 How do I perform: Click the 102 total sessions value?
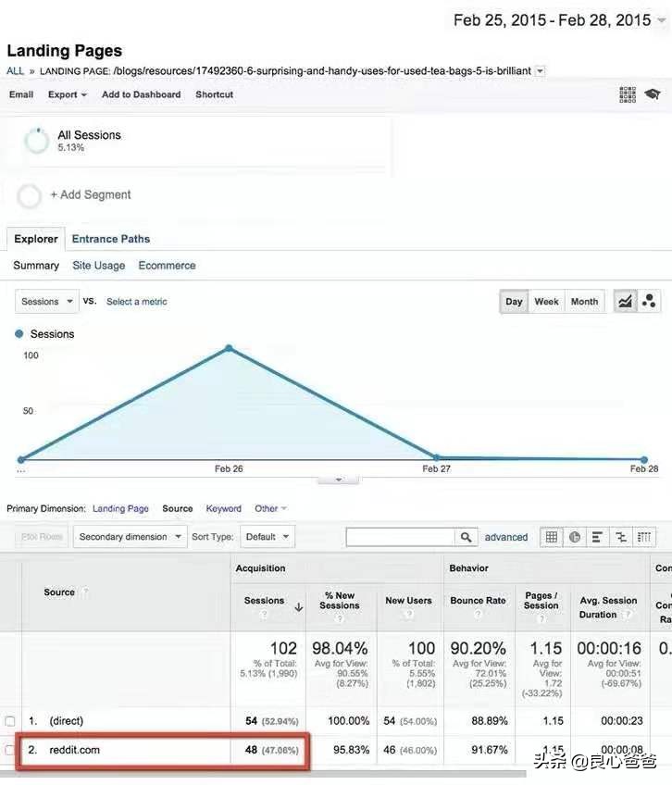283,648
